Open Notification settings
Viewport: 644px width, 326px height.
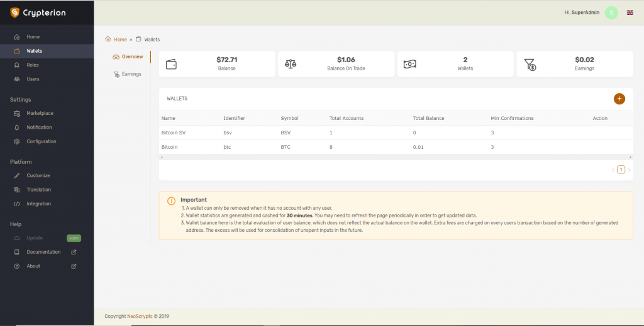point(47,128)
